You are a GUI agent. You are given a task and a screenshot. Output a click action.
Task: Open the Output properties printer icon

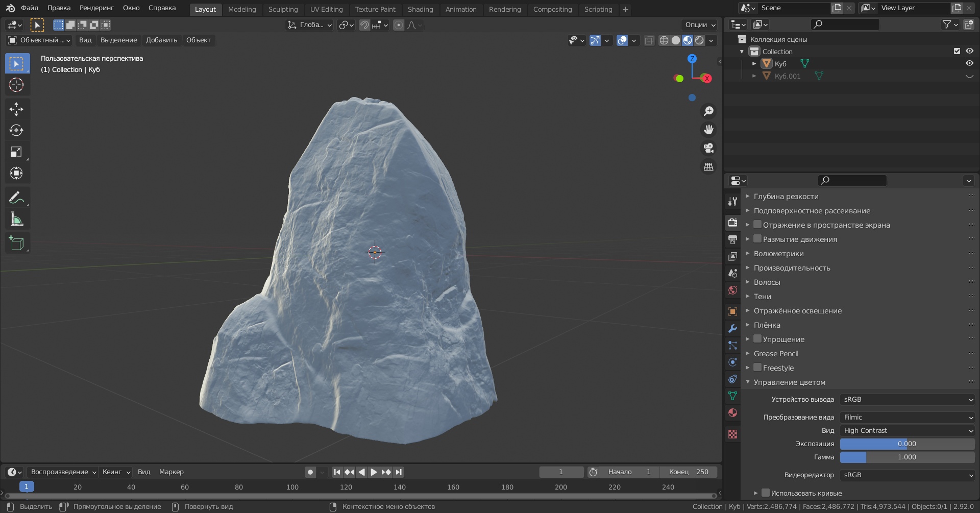732,239
